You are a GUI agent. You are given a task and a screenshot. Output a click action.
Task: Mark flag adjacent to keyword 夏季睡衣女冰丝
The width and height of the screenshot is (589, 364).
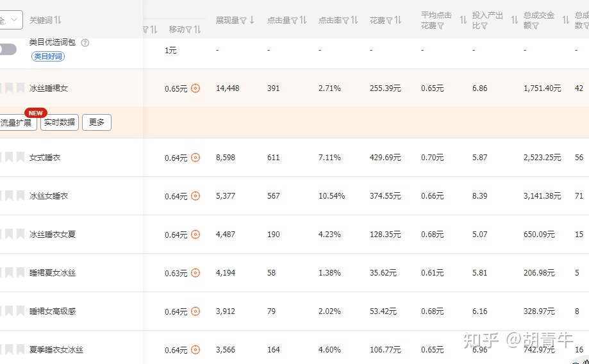pyautogui.click(x=21, y=350)
